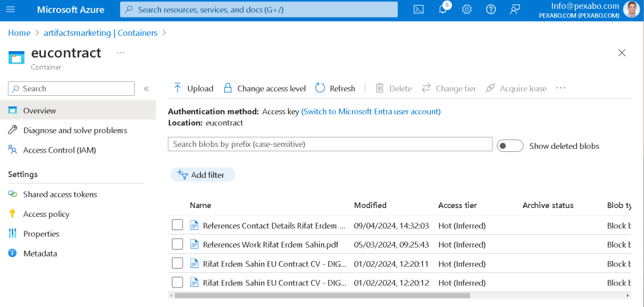Click the Overview sidebar icon
The image size is (644, 307).
coord(13,110)
